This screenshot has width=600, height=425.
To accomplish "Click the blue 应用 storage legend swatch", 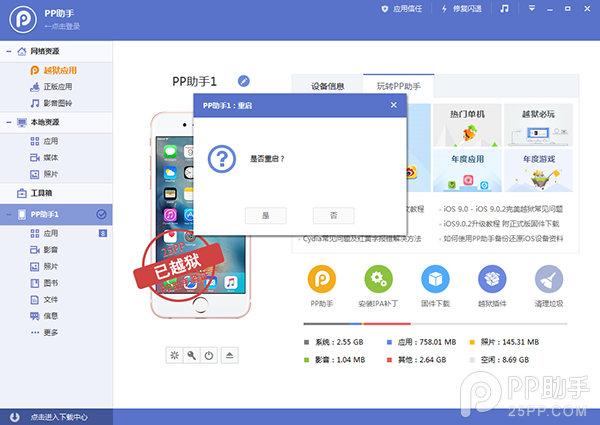I will coord(389,342).
